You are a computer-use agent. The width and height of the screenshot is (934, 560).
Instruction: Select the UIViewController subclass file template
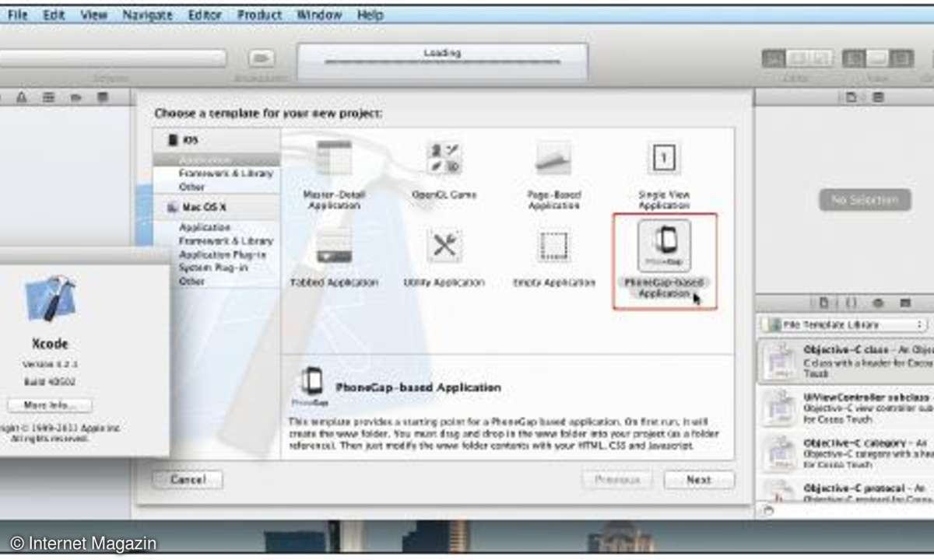844,408
